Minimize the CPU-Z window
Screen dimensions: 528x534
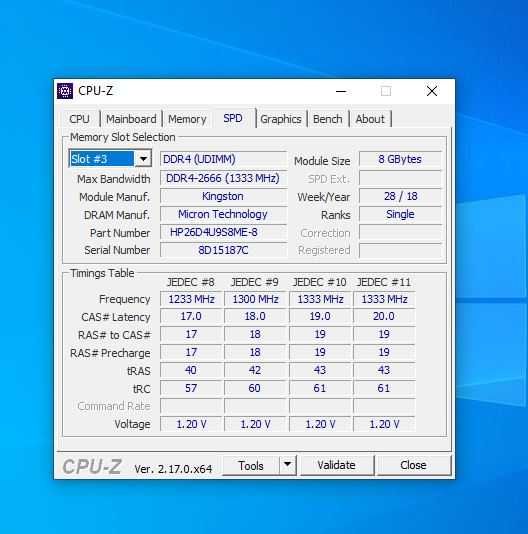click(341, 91)
